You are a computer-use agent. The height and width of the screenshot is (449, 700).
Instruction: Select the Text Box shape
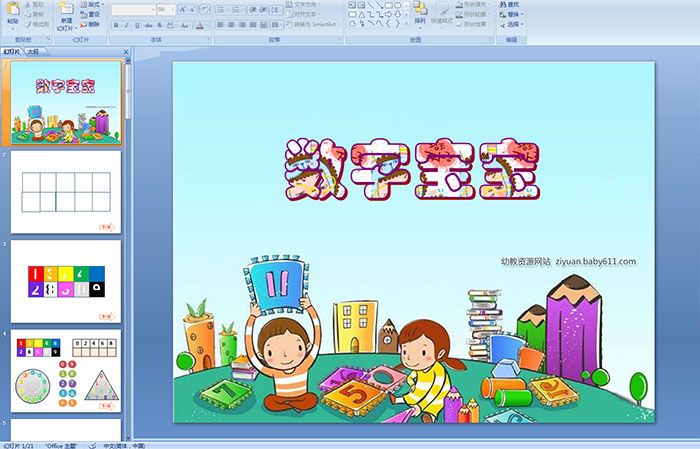(x=352, y=5)
